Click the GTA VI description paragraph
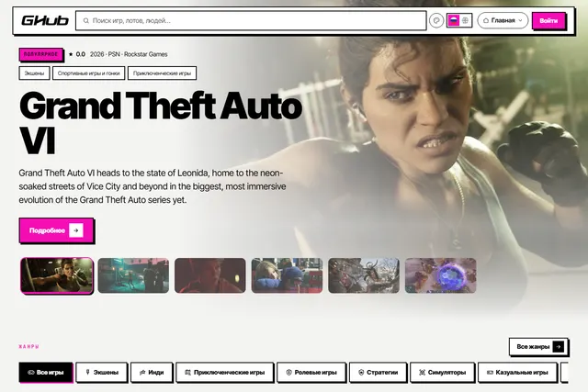588x392 pixels. (x=153, y=186)
